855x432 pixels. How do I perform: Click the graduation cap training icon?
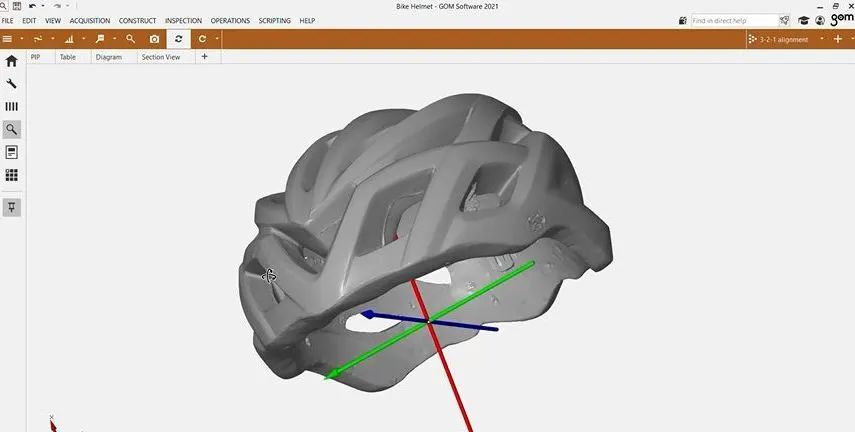click(803, 20)
